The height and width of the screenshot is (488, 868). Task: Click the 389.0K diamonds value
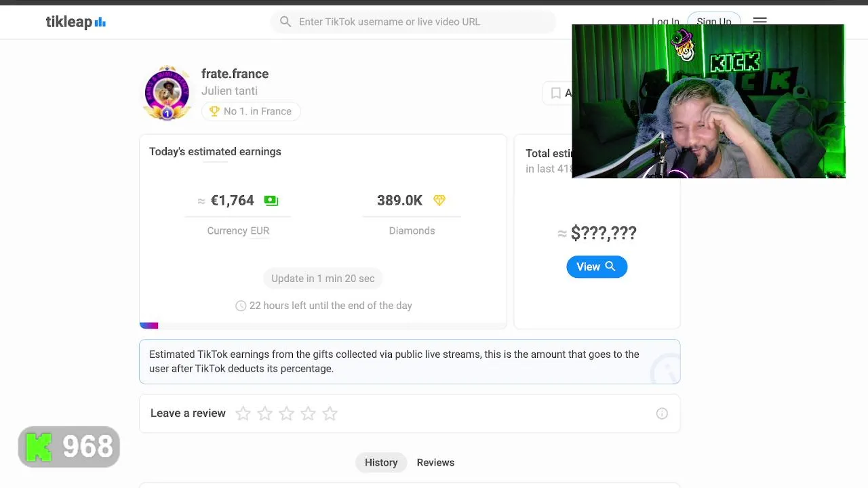tap(399, 200)
